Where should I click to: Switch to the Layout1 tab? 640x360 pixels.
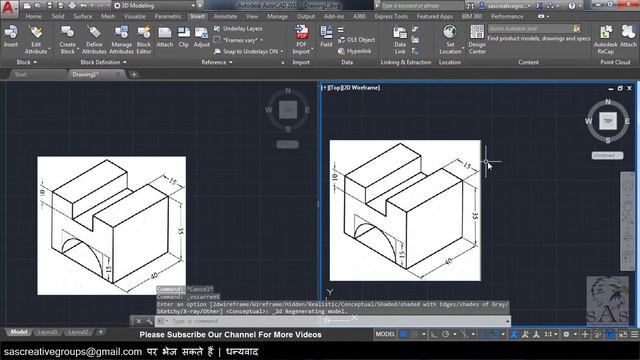[x=47, y=332]
